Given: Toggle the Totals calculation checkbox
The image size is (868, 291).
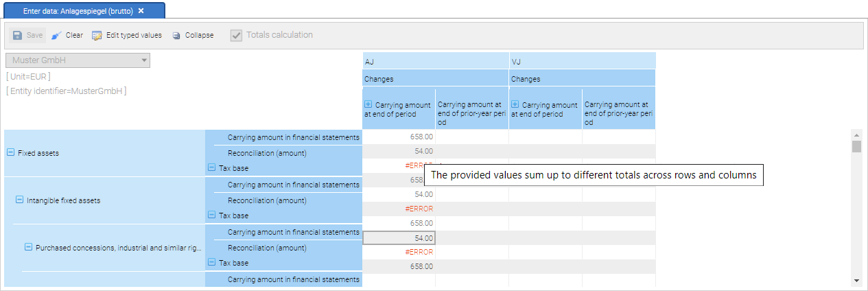Looking at the screenshot, I should (x=236, y=35).
